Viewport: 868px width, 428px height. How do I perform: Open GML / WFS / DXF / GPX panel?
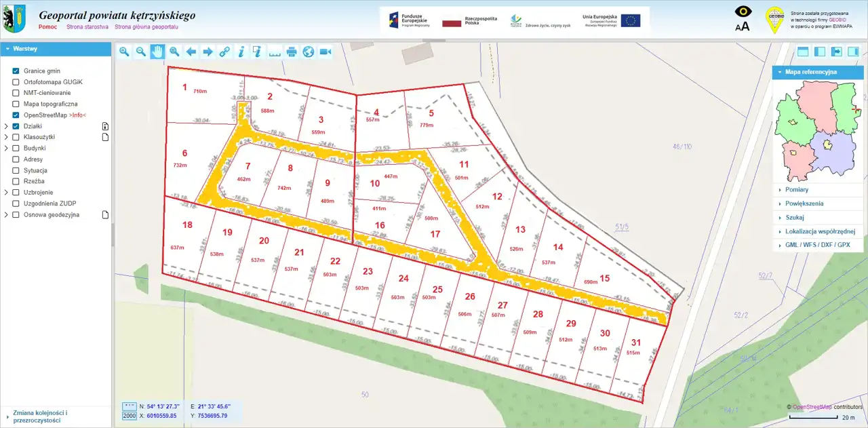[817, 245]
